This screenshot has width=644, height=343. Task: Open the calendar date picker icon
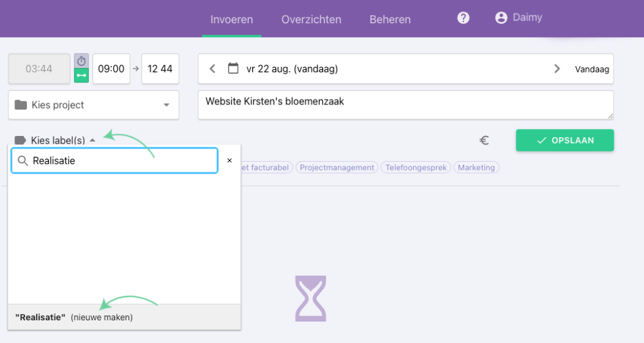(x=233, y=69)
